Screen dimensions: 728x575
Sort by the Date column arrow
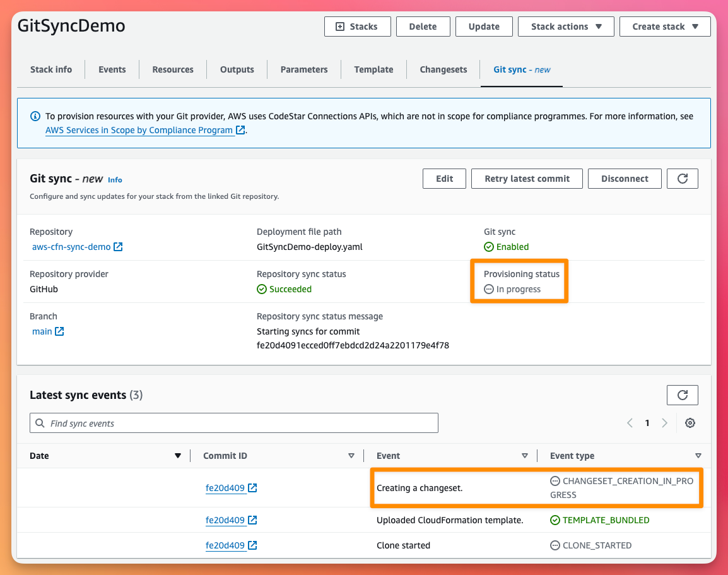click(x=178, y=456)
